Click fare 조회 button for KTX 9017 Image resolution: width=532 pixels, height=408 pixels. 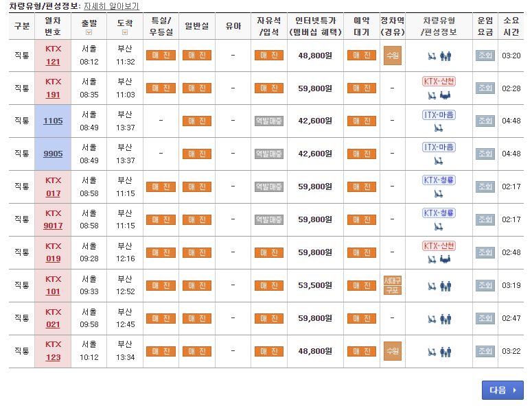tap(485, 219)
